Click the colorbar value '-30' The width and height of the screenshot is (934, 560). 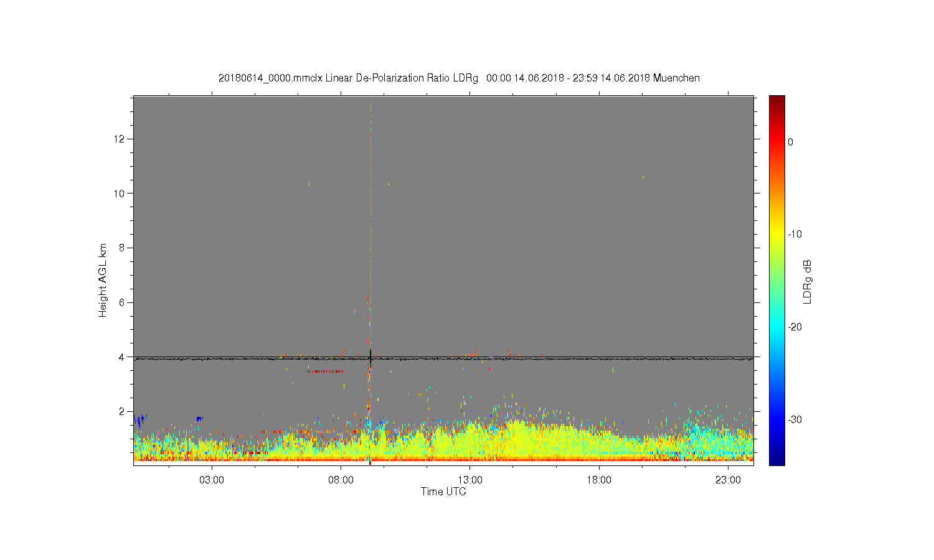(x=795, y=419)
